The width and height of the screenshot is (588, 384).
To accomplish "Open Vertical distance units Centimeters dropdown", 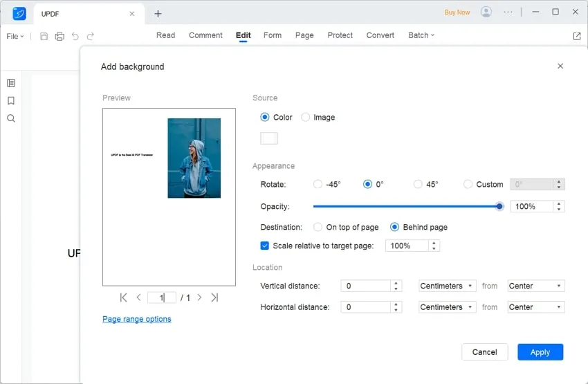I will (448, 286).
